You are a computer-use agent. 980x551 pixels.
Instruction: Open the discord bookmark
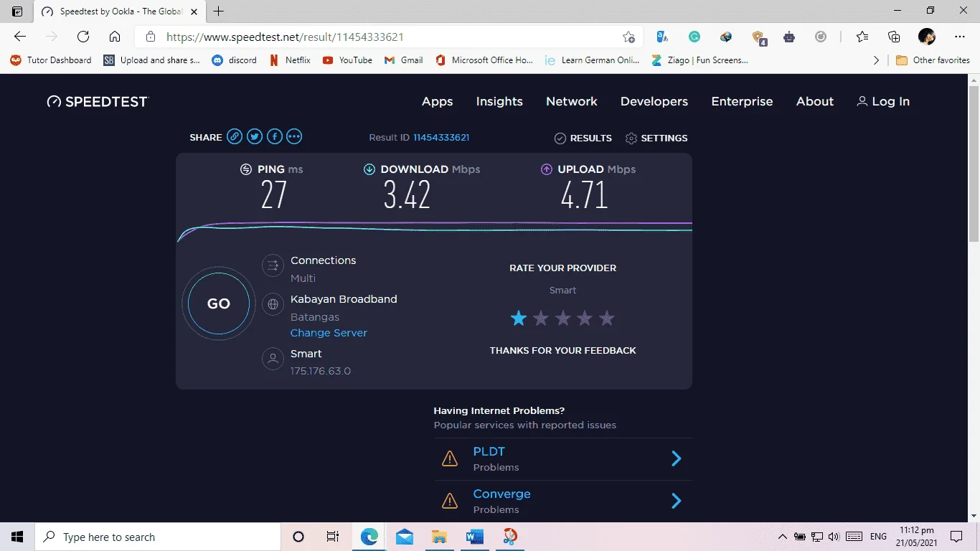pyautogui.click(x=235, y=60)
